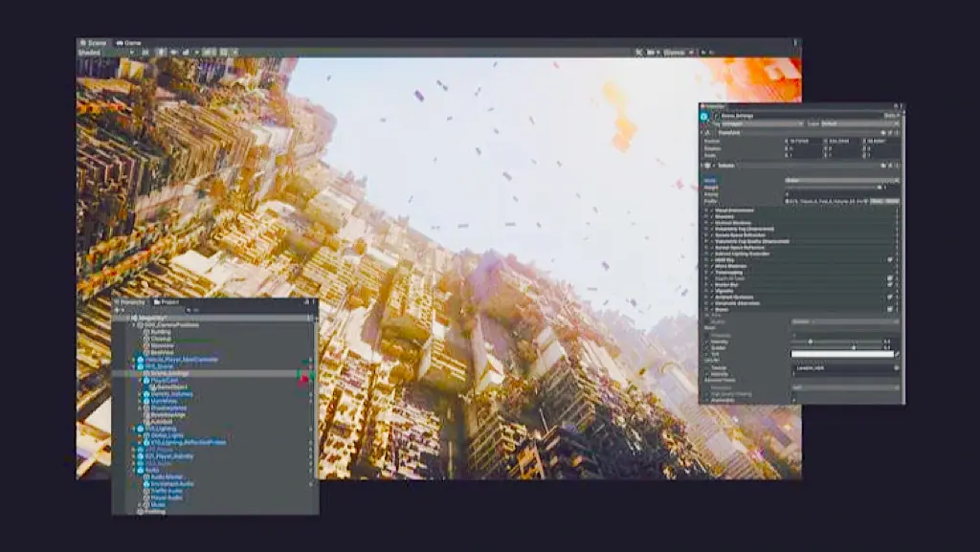Screen dimensions: 980x552
Task: Toggle the object active checkbox in Inspector
Action: pos(716,116)
